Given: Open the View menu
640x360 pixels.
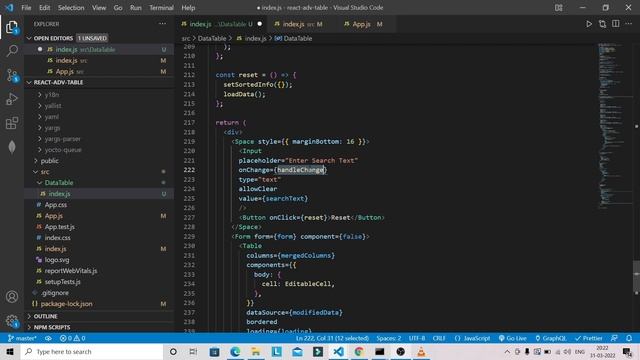Looking at the screenshot, I should pos(99,8).
